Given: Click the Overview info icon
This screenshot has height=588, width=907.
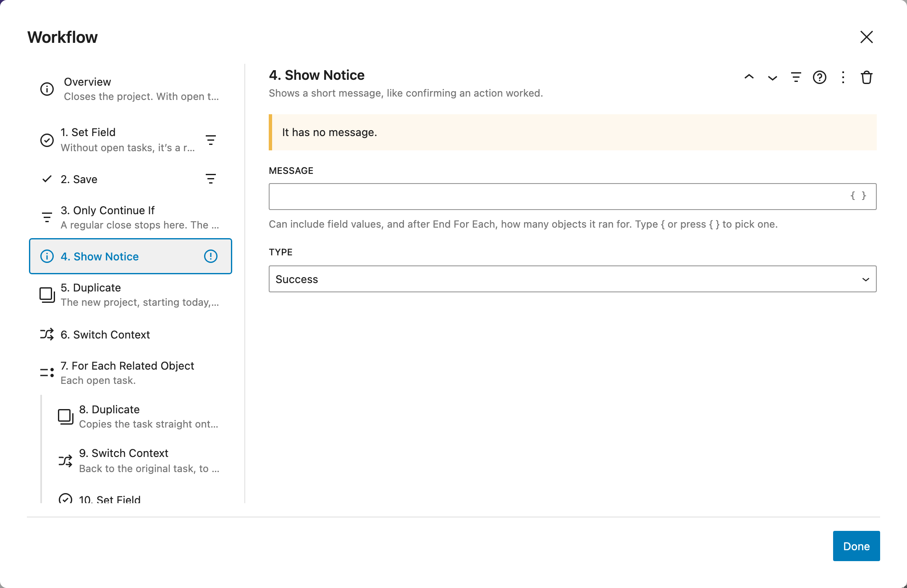Looking at the screenshot, I should tap(47, 89).
